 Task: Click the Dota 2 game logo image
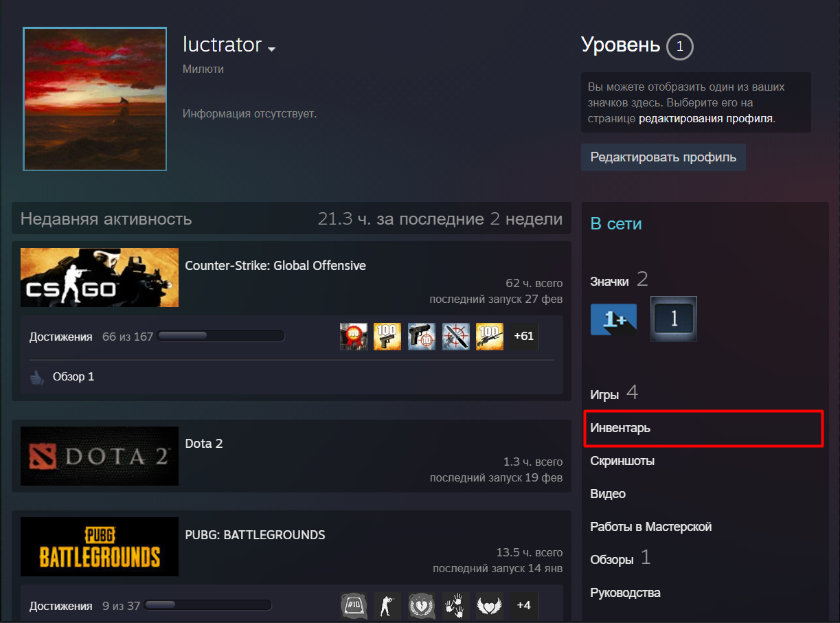tap(100, 456)
